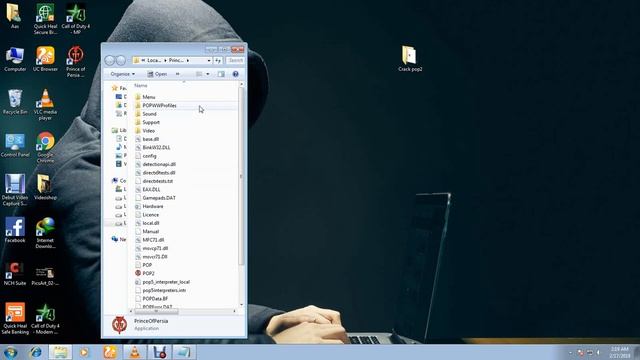Click the Explorer search box

pyautogui.click(x=236, y=60)
